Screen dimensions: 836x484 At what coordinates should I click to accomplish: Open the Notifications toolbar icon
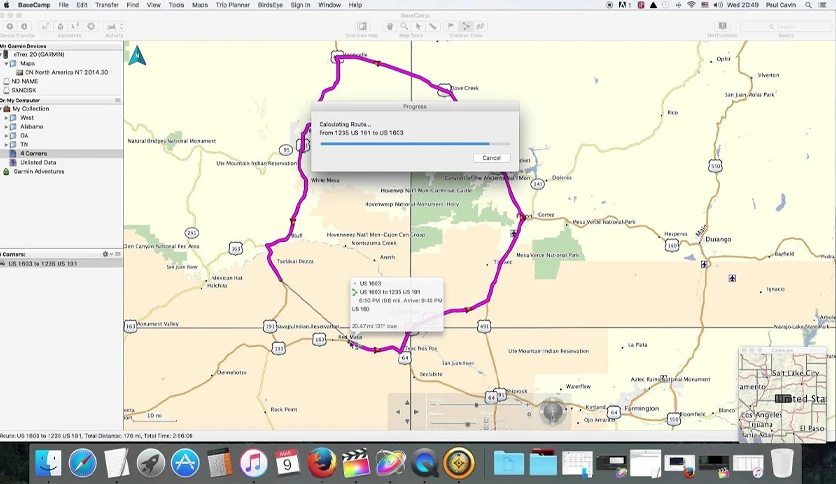pyautogui.click(x=722, y=26)
